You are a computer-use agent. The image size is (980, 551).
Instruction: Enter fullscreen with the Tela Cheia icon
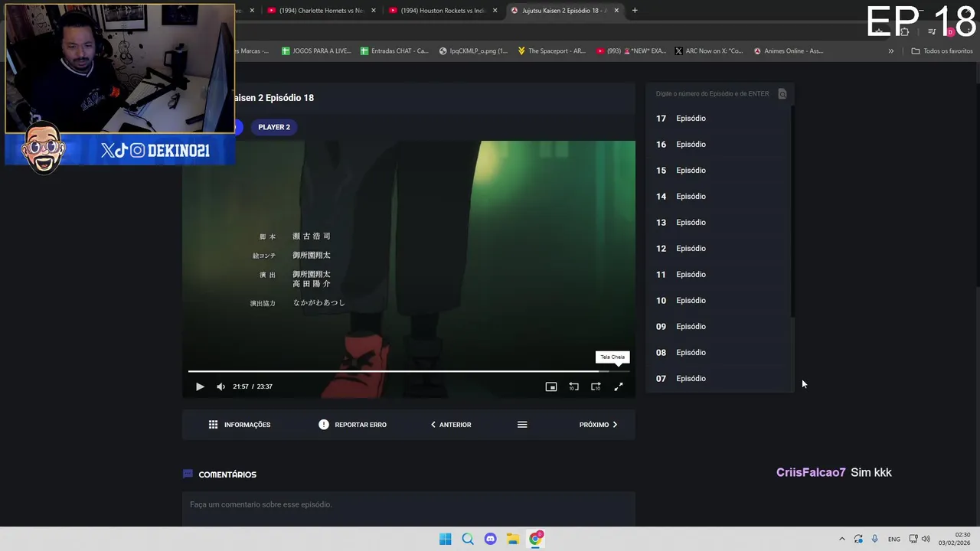pyautogui.click(x=619, y=386)
